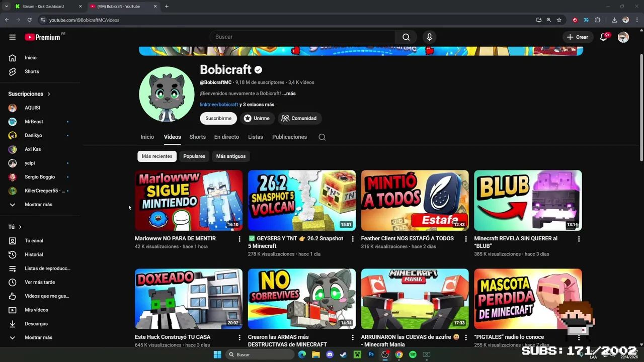Click the page vertical scrollbar
This screenshot has width=644, height=362.
click(641, 108)
